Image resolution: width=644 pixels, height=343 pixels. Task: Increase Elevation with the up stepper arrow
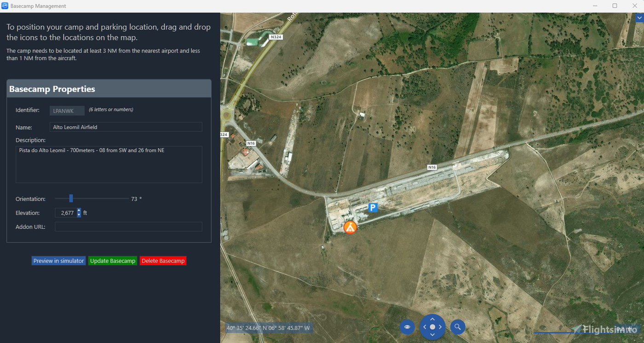coord(79,211)
